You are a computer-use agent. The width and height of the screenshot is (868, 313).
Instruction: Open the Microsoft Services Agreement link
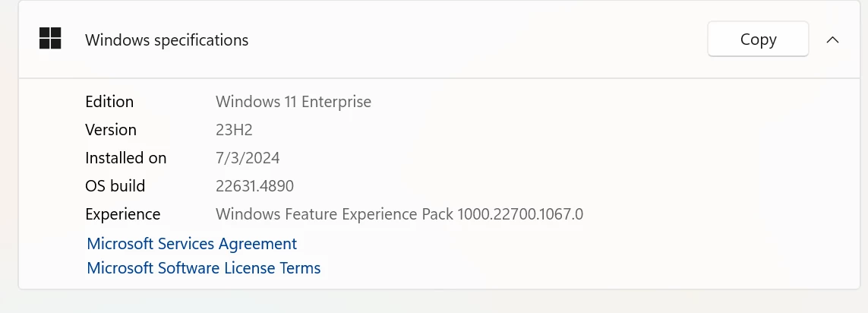click(x=191, y=244)
